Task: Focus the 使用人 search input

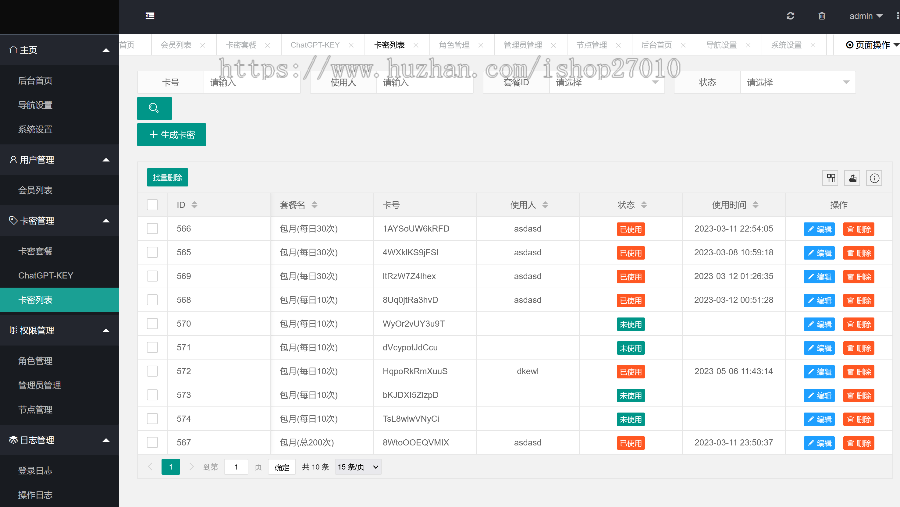Action: point(425,82)
